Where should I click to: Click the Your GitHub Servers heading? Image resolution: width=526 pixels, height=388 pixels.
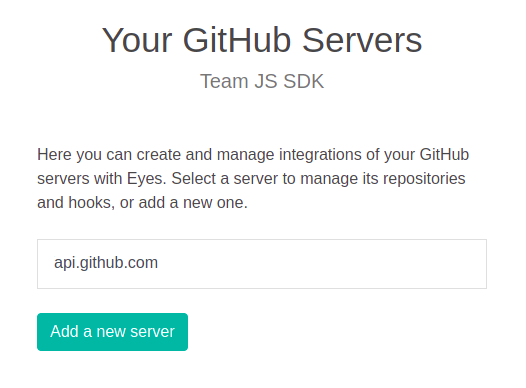(x=262, y=40)
